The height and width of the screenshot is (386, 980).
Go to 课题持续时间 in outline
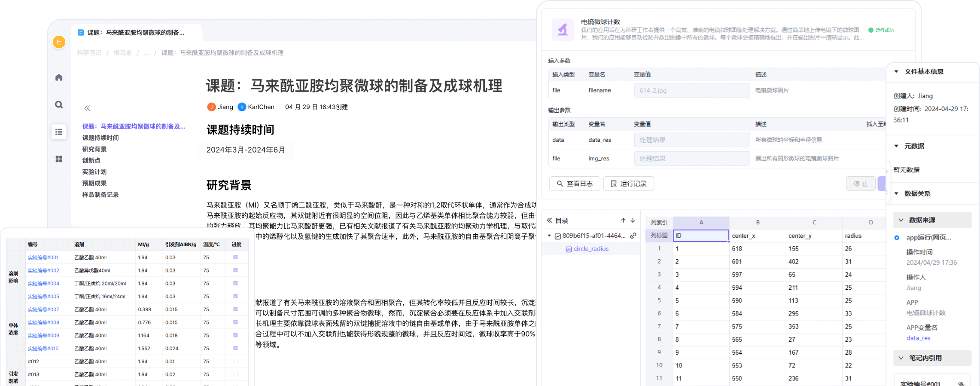coord(100,138)
